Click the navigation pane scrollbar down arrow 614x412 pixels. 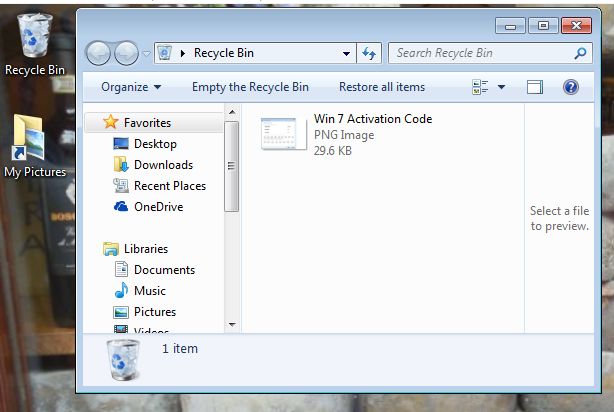[x=232, y=324]
